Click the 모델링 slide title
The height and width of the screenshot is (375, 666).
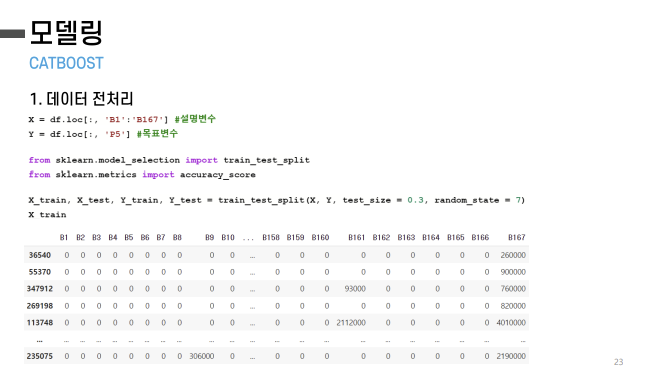click(x=66, y=33)
